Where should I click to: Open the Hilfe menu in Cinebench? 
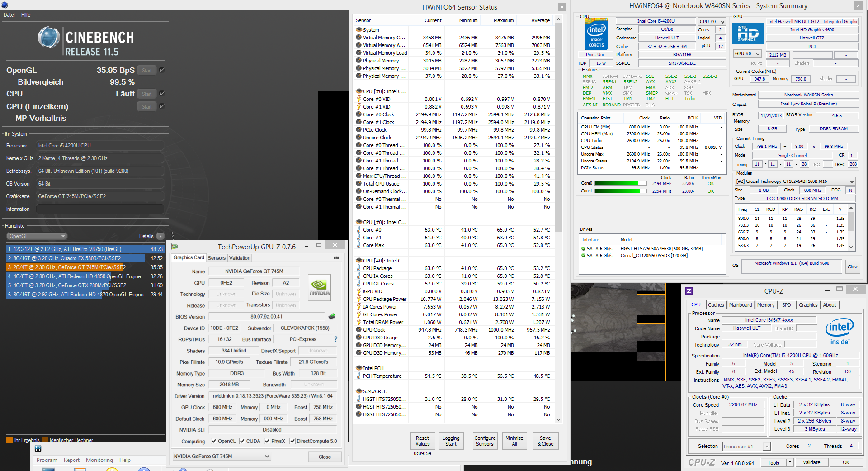(x=26, y=15)
